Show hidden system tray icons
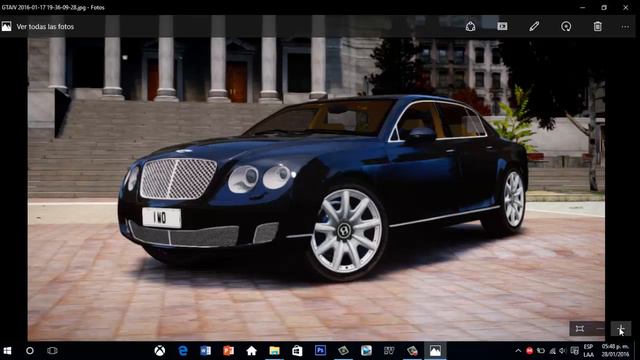This screenshot has width=640, height=360. click(518, 351)
